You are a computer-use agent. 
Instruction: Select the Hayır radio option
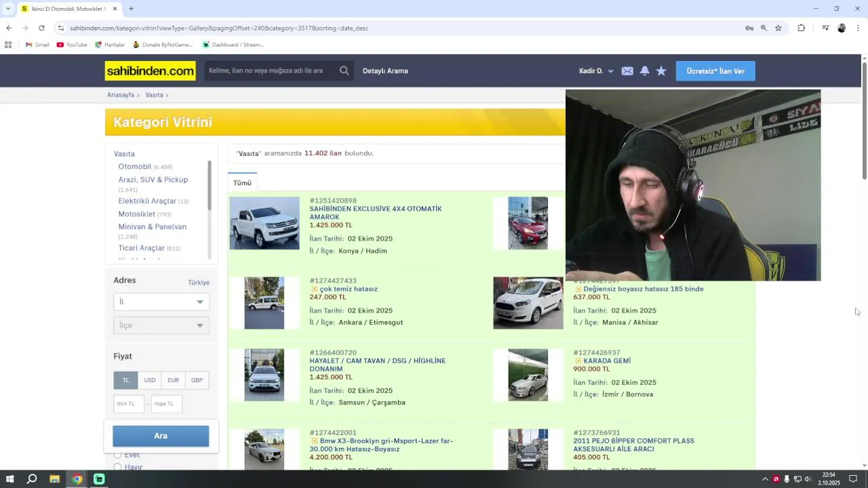point(117,467)
